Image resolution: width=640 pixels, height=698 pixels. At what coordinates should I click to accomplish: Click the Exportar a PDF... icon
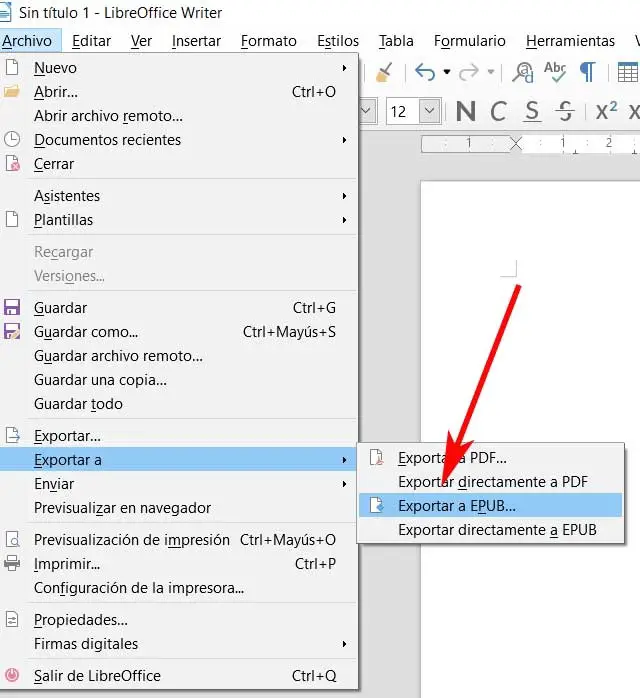coord(377,458)
